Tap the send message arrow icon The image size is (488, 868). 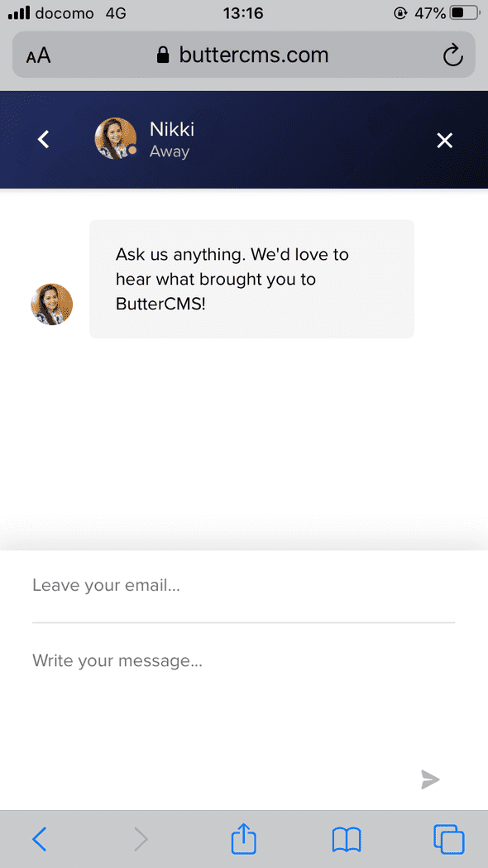pos(430,779)
